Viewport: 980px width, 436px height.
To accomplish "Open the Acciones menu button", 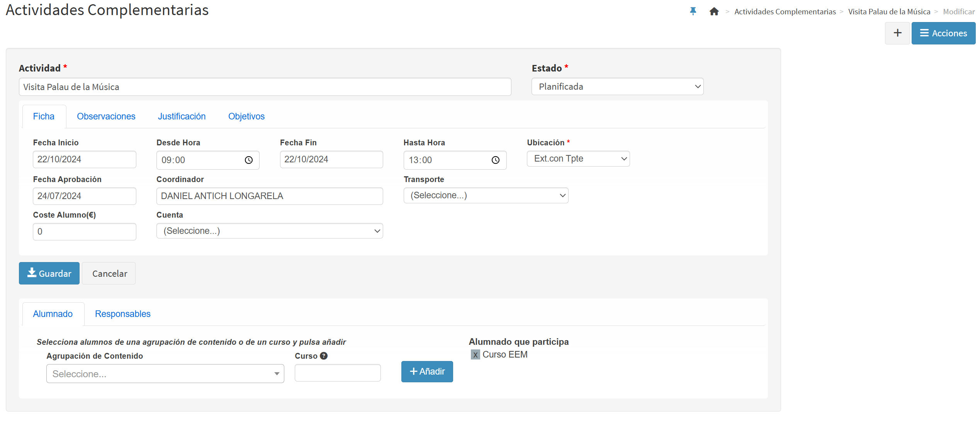I will click(x=943, y=33).
